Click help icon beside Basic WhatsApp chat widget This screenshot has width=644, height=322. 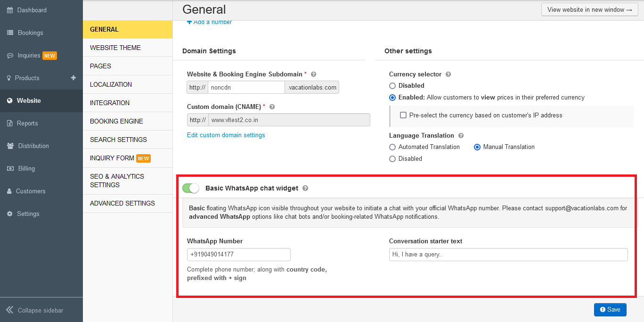[305, 188]
